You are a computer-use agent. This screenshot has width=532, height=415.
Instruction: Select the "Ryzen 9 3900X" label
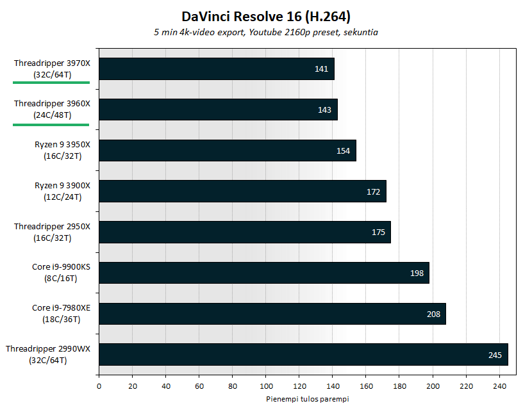click(62, 186)
